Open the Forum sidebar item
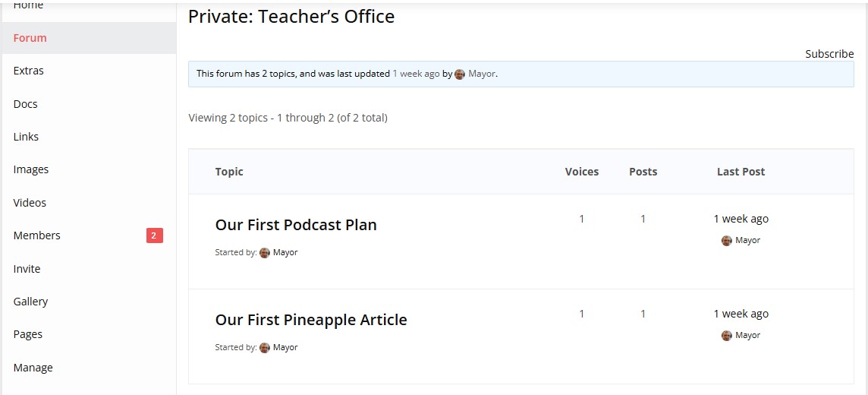 tap(30, 38)
